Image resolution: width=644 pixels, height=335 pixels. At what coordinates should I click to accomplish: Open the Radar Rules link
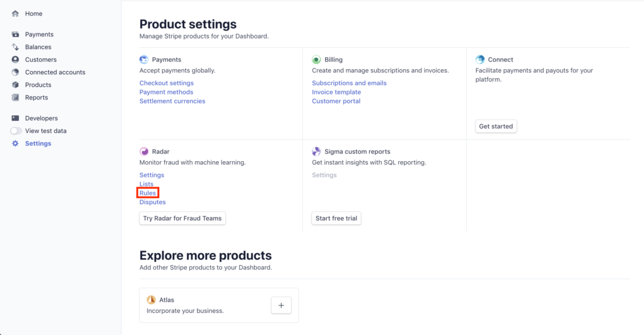pyautogui.click(x=147, y=193)
